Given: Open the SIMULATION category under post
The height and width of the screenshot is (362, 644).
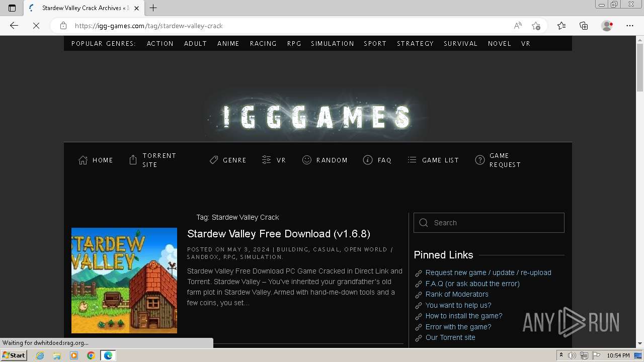Looking at the screenshot, I should (261, 257).
